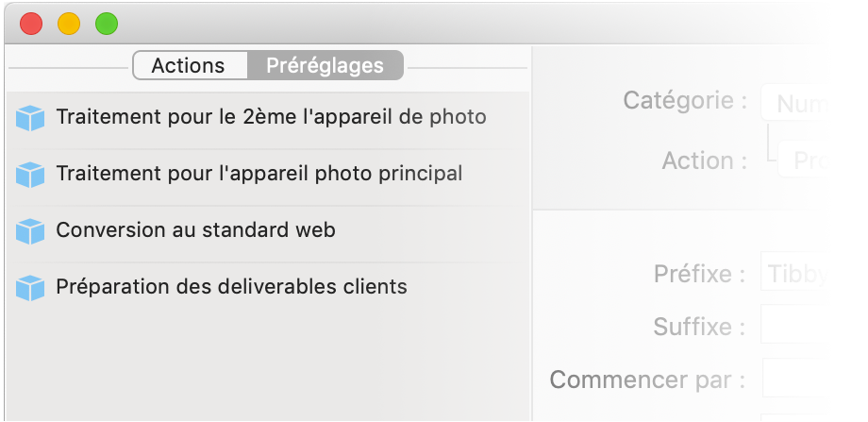Screen dimensions: 868x422
Task: Minimize the window with the yellow button
Action: (x=69, y=24)
